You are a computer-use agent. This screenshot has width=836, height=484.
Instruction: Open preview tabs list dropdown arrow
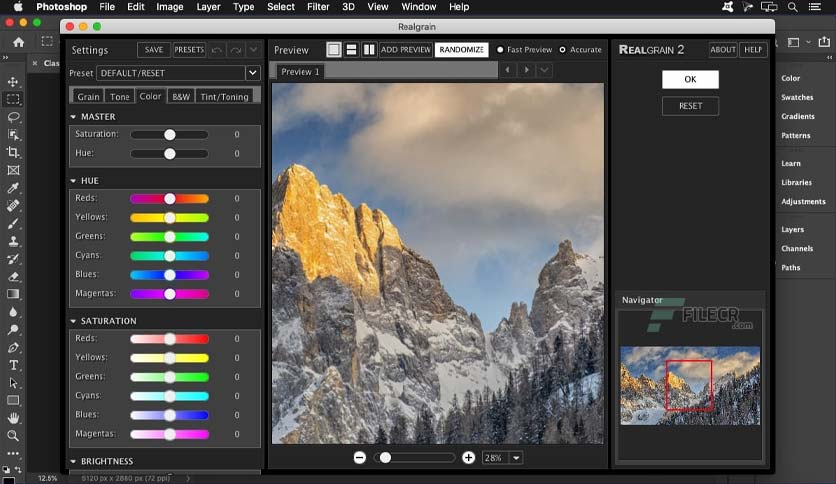(x=544, y=70)
